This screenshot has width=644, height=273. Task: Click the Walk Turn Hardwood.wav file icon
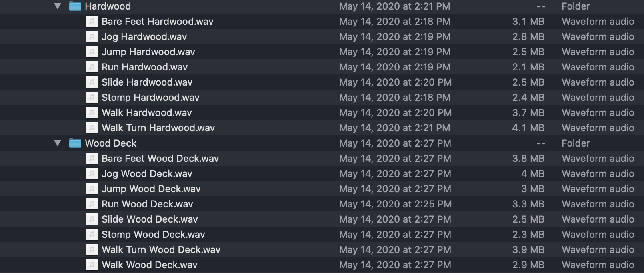click(92, 128)
